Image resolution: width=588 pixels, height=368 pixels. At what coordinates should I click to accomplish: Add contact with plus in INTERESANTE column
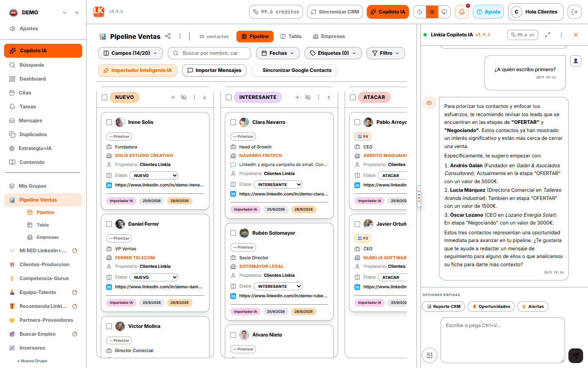click(297, 97)
